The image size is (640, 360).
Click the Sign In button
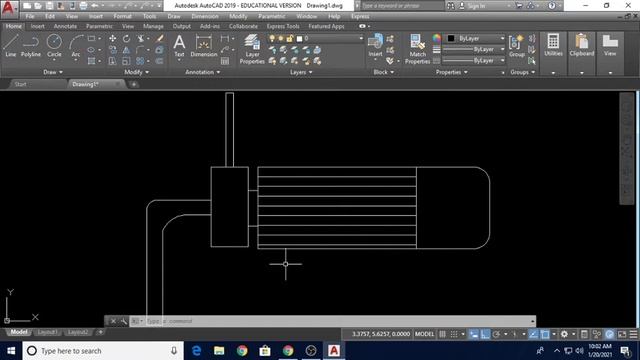click(x=476, y=6)
